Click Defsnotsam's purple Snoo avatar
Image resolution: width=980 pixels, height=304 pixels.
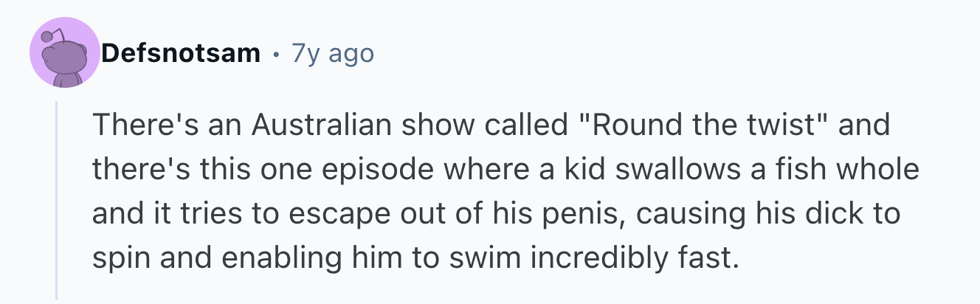tap(63, 53)
